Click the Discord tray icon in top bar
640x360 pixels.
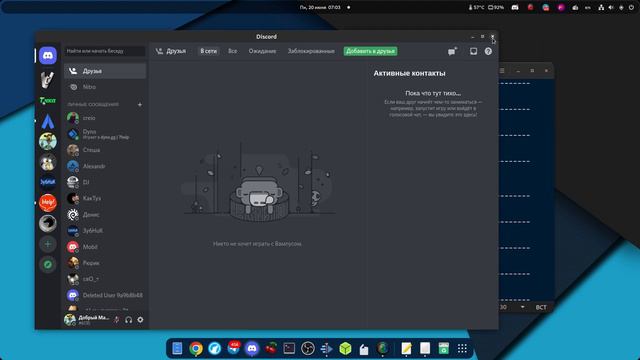pos(515,7)
